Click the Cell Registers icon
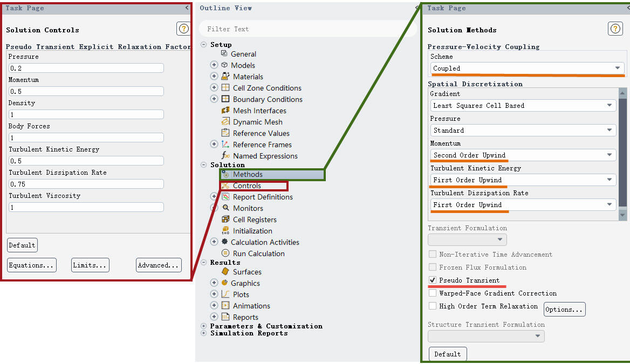This screenshot has width=630, height=364. point(225,219)
